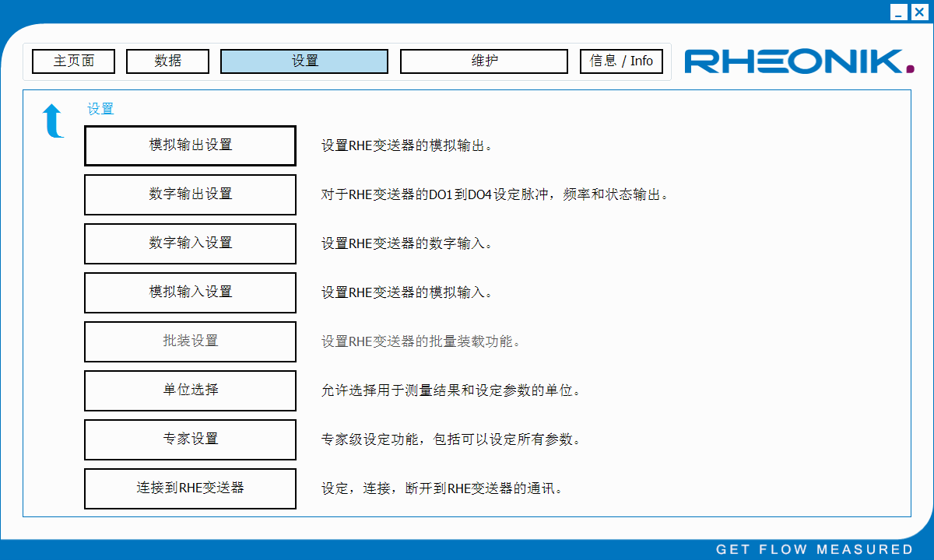Open 数字输入设置
934x560 pixels.
tap(190, 243)
